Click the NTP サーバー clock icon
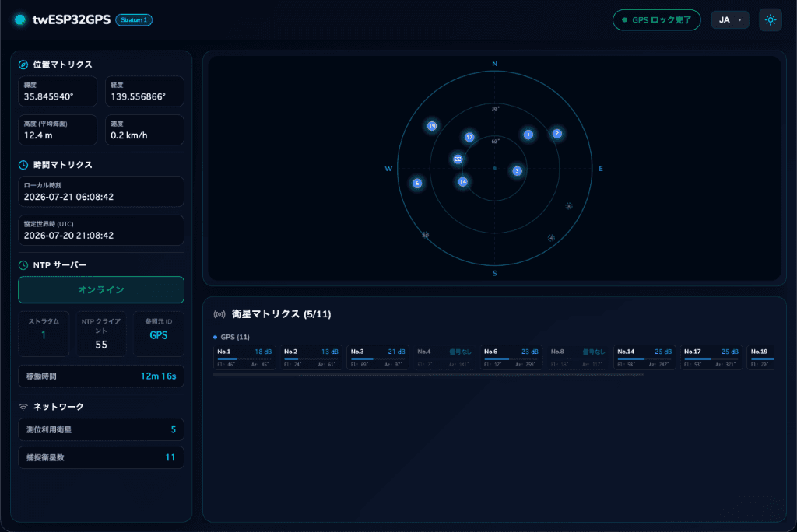The height and width of the screenshot is (532, 797). point(23,264)
